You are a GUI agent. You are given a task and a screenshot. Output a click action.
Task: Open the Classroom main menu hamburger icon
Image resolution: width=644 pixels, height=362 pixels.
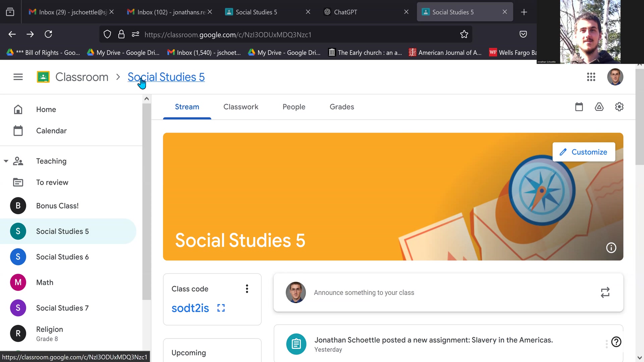pos(18,77)
